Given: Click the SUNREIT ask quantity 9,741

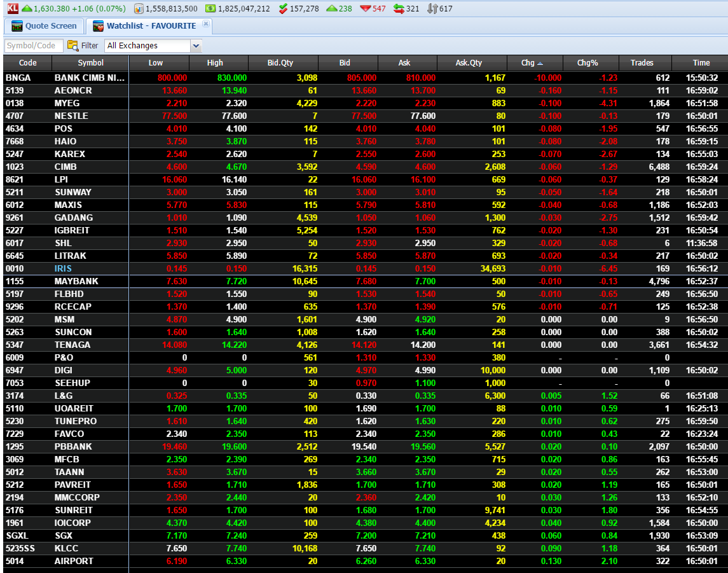Looking at the screenshot, I should [495, 510].
